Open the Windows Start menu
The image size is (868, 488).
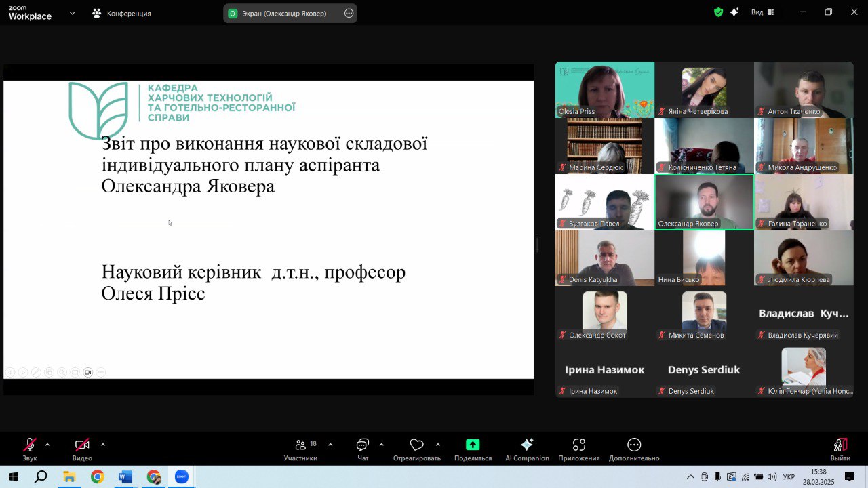[x=14, y=476]
